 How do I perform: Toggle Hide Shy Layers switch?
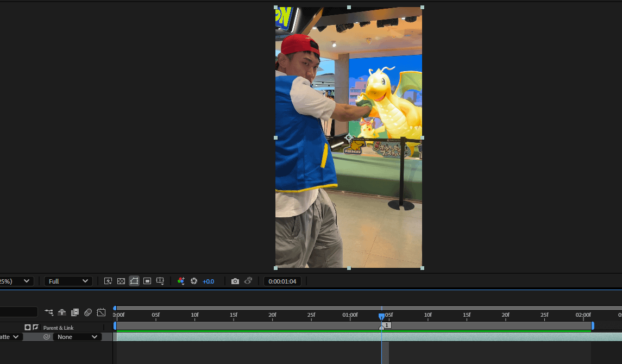62,312
